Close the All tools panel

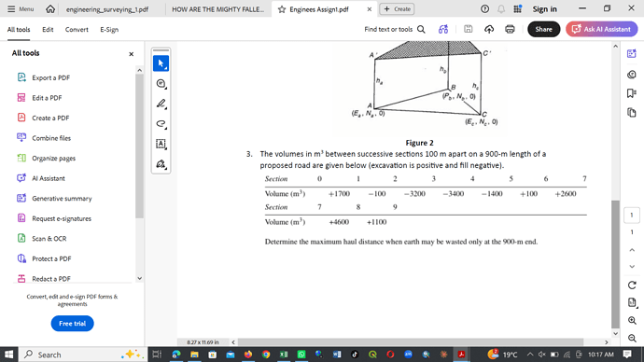(x=131, y=54)
